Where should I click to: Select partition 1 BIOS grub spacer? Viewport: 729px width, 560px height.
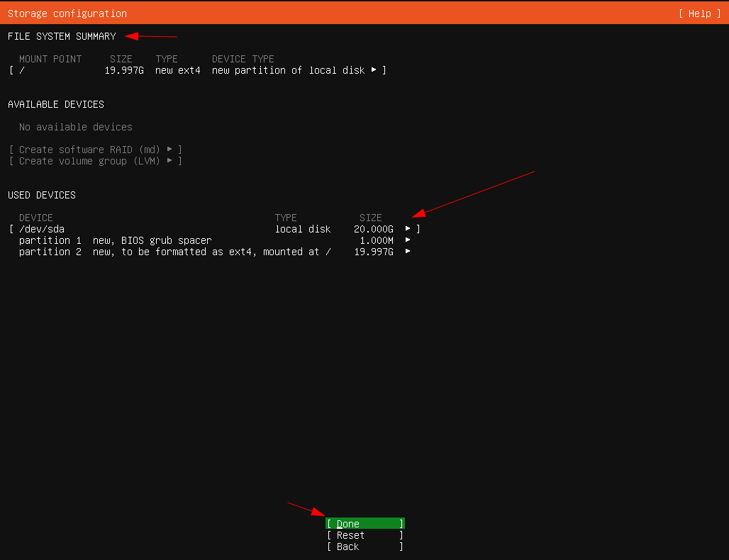point(115,240)
